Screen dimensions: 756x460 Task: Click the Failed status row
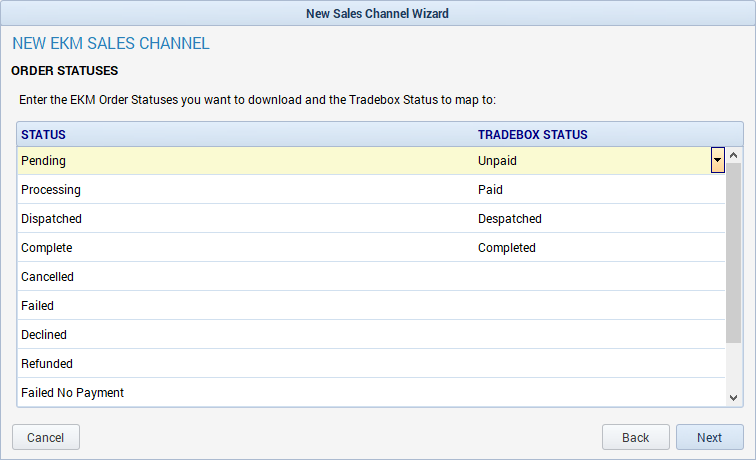(371, 305)
